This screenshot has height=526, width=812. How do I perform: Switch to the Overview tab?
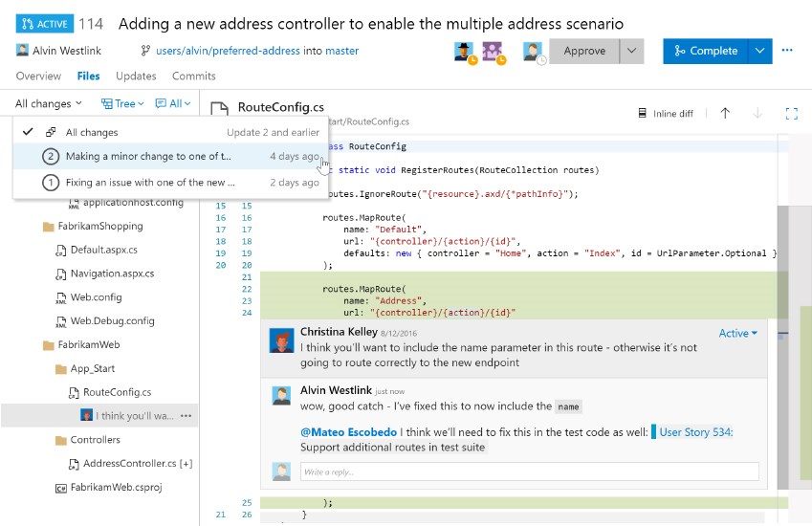coord(38,77)
